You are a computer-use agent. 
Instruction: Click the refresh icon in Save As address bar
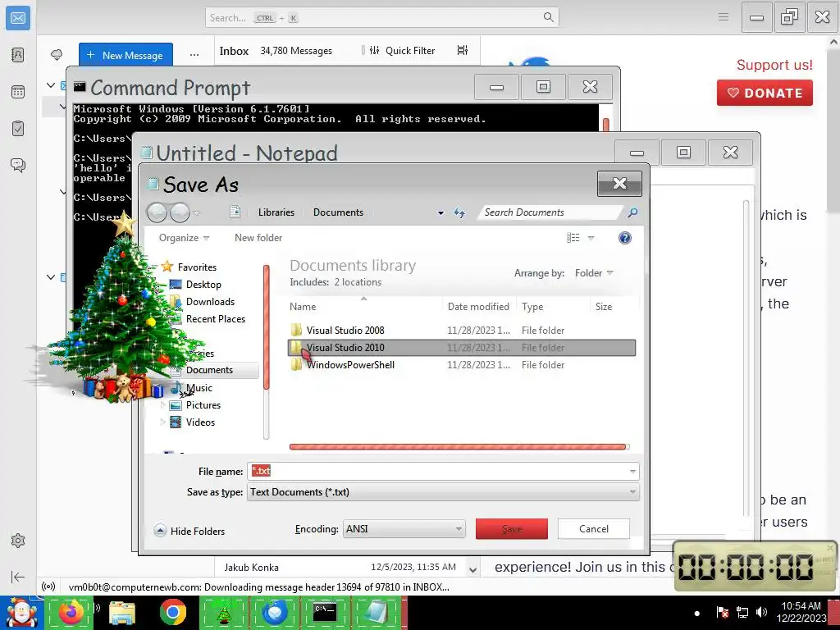(x=459, y=212)
